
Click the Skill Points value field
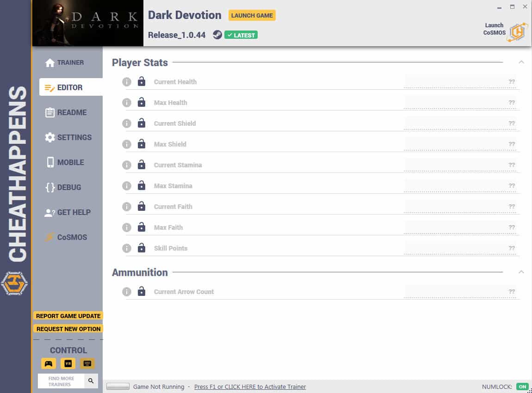[460, 248]
